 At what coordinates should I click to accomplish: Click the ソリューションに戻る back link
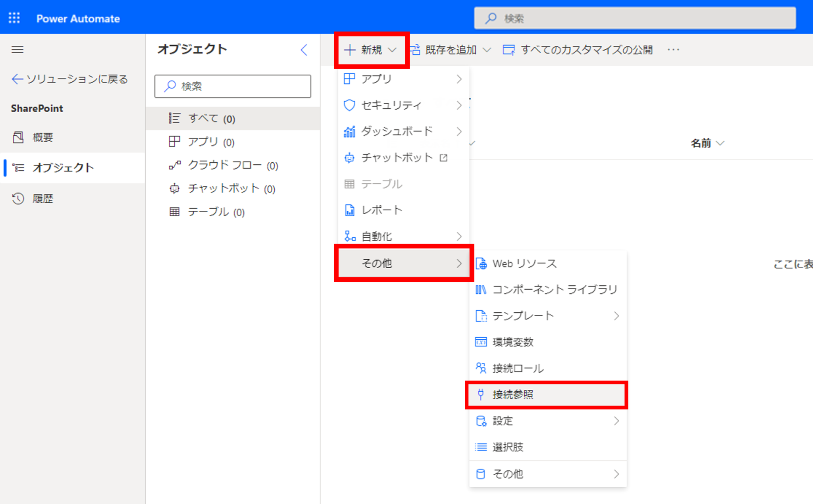pos(69,79)
